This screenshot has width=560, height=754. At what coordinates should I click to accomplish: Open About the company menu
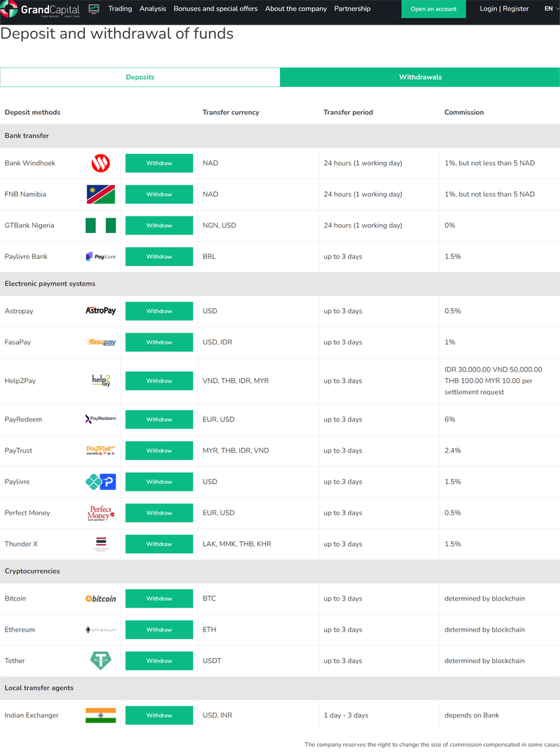pyautogui.click(x=295, y=8)
